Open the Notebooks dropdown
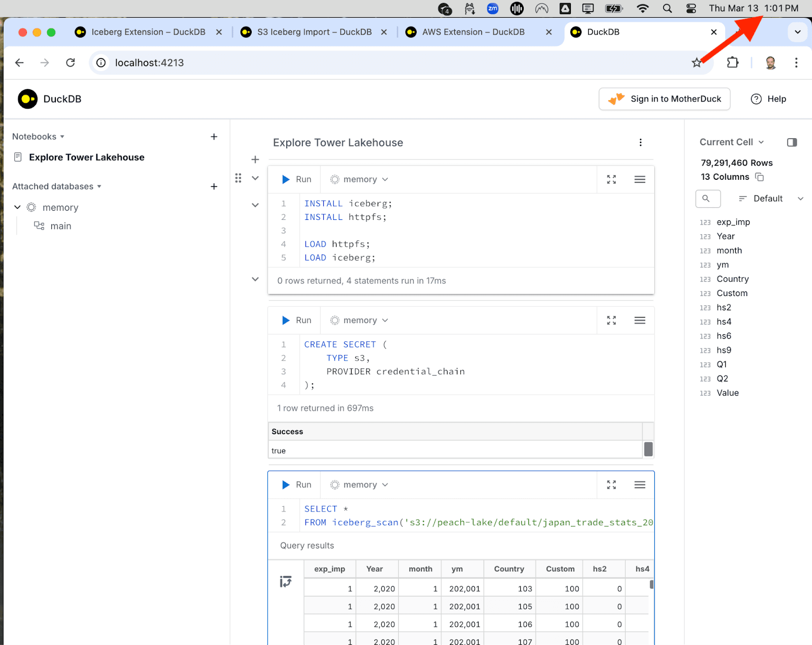This screenshot has height=645, width=812. (39, 137)
